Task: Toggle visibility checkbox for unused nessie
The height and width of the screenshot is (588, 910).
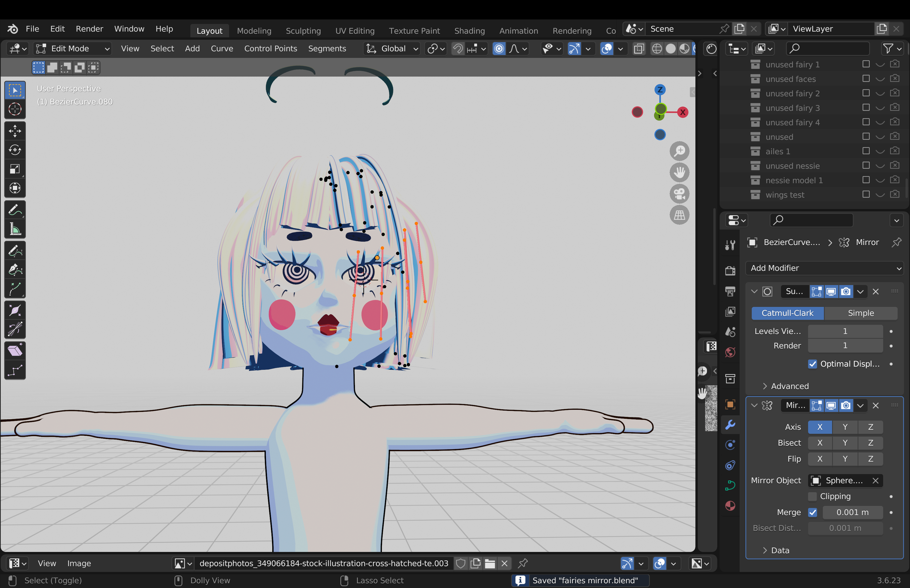Action: coord(866,165)
